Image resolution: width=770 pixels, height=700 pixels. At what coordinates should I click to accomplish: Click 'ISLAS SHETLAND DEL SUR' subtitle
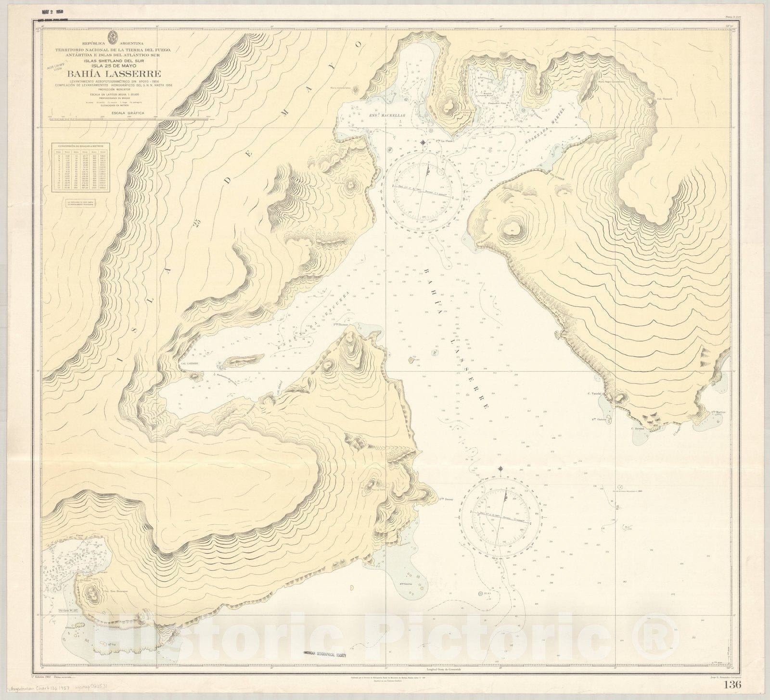(114, 62)
